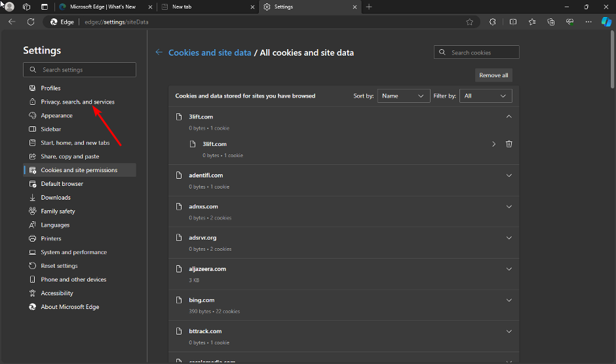The height and width of the screenshot is (364, 616).
Task: Open the Filter by All dropdown
Action: [x=486, y=96]
